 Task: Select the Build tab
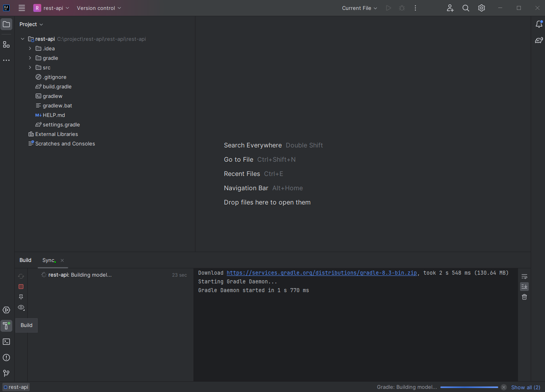[x=25, y=260]
